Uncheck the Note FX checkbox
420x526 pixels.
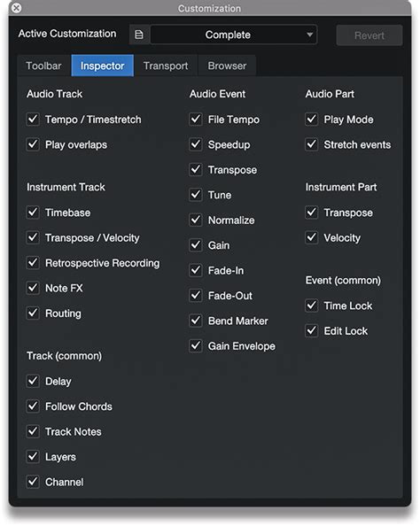tap(33, 288)
